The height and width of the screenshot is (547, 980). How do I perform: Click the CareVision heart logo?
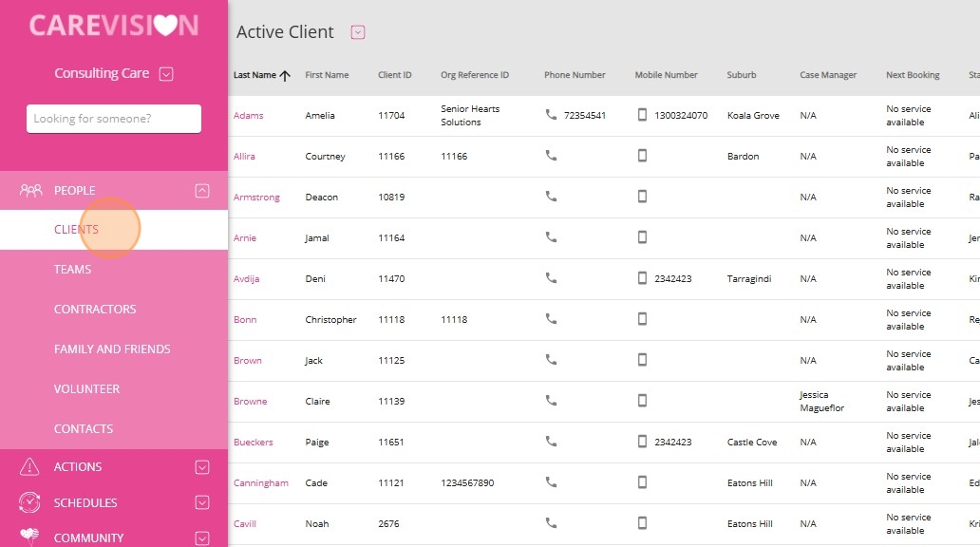(x=166, y=25)
